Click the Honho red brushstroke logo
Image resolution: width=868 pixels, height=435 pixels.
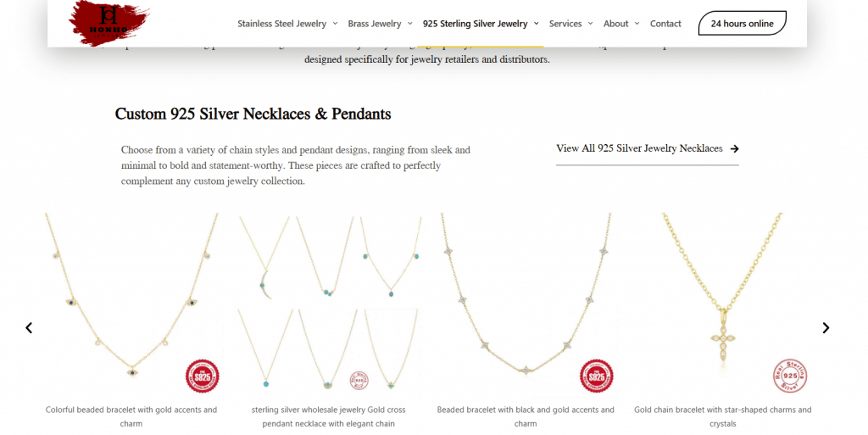point(109,22)
